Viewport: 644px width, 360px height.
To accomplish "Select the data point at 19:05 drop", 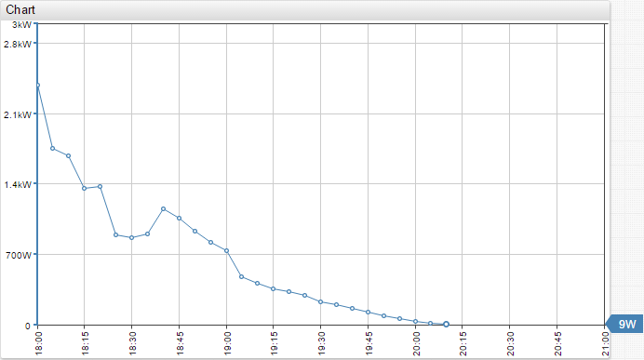I will [242, 277].
